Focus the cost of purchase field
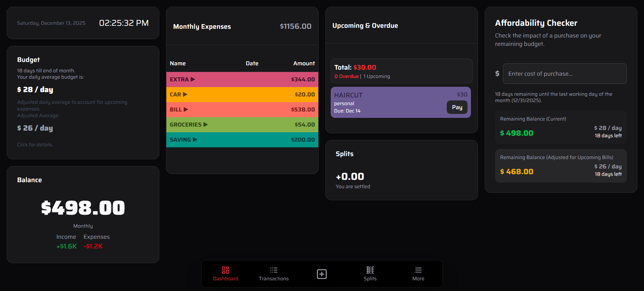644x291 pixels. (565, 74)
